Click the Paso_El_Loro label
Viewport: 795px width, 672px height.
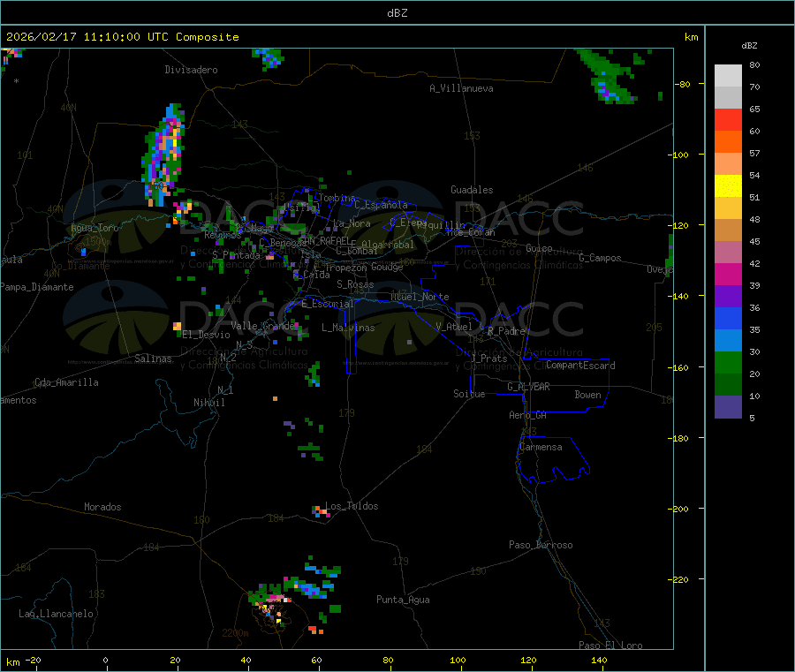click(611, 646)
